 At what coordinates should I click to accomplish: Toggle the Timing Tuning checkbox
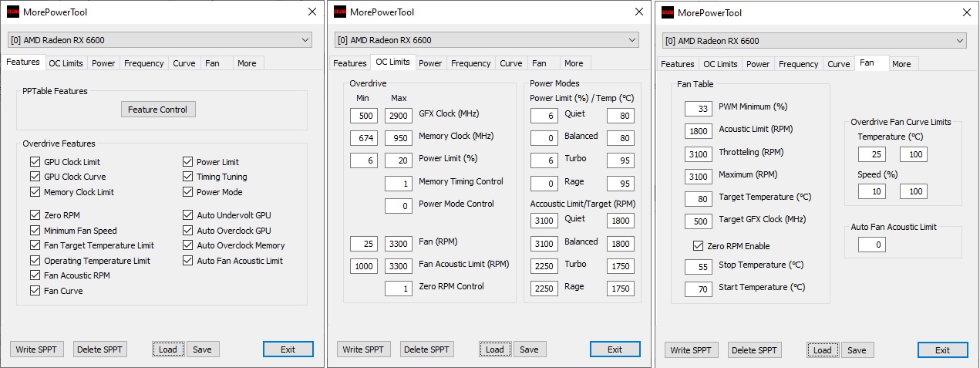[x=188, y=177]
